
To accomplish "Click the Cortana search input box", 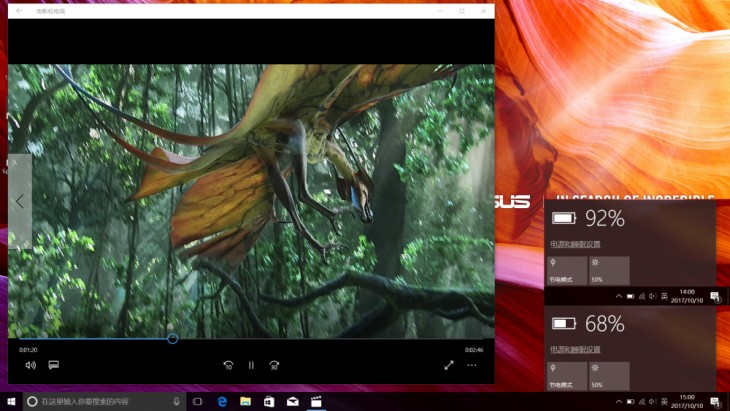I will (x=100, y=402).
